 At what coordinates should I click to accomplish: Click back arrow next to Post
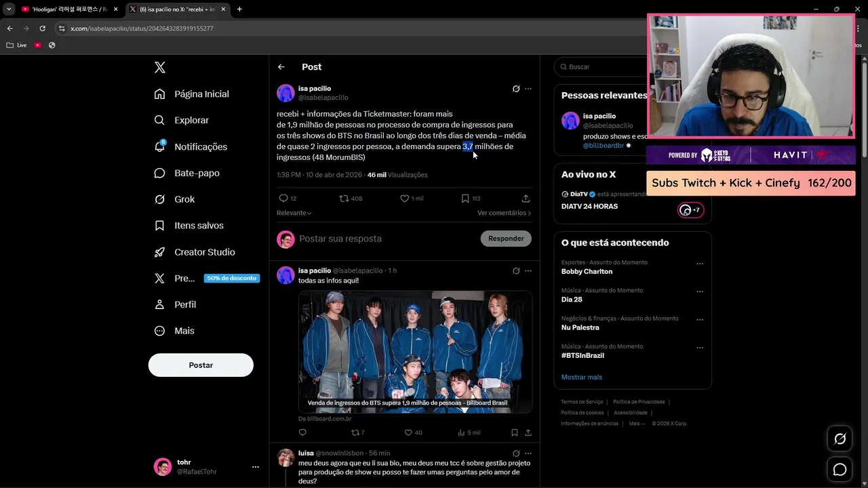point(281,67)
